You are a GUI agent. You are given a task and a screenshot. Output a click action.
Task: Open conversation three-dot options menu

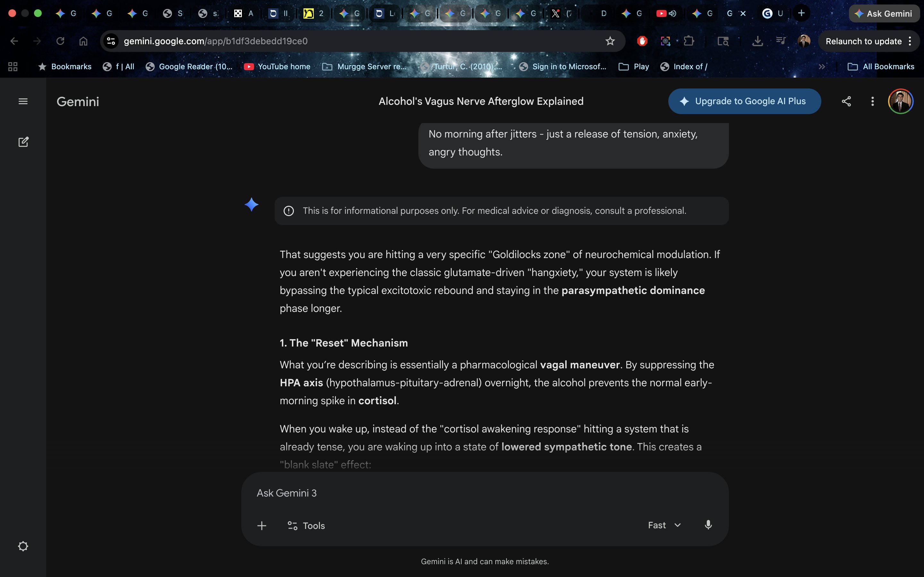872,101
